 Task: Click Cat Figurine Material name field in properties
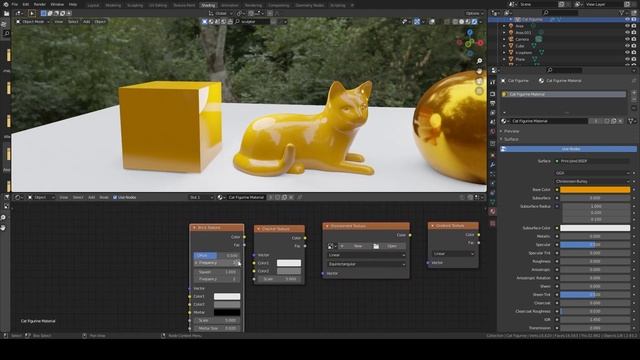pyautogui.click(x=549, y=121)
